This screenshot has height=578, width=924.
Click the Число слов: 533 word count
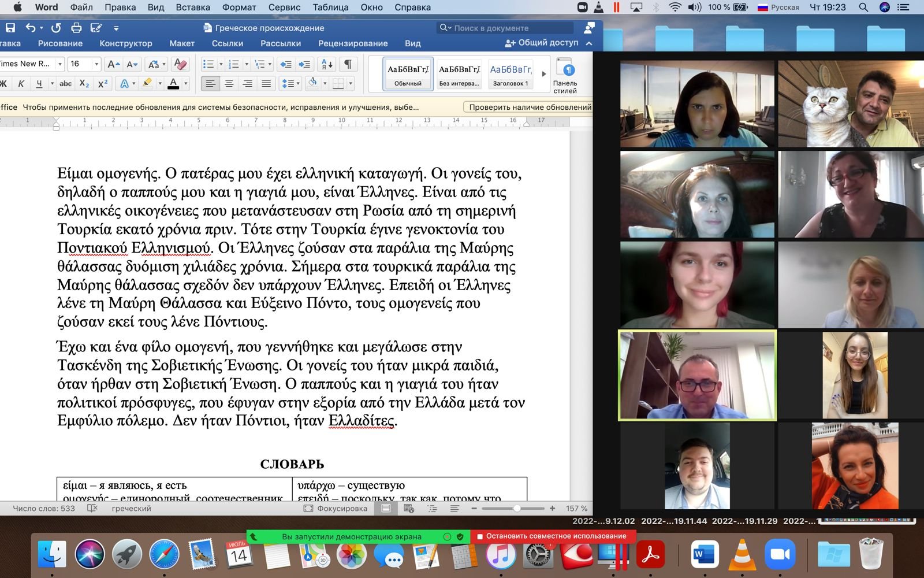point(44,509)
